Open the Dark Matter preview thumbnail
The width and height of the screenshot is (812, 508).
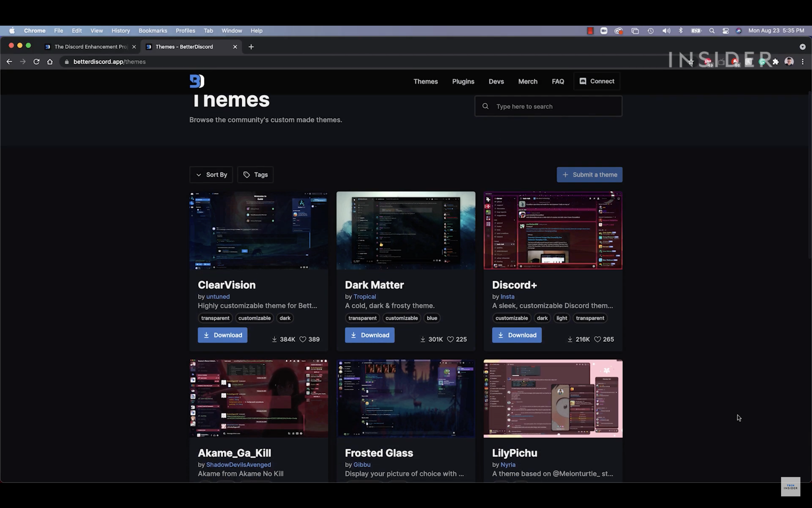pos(406,231)
